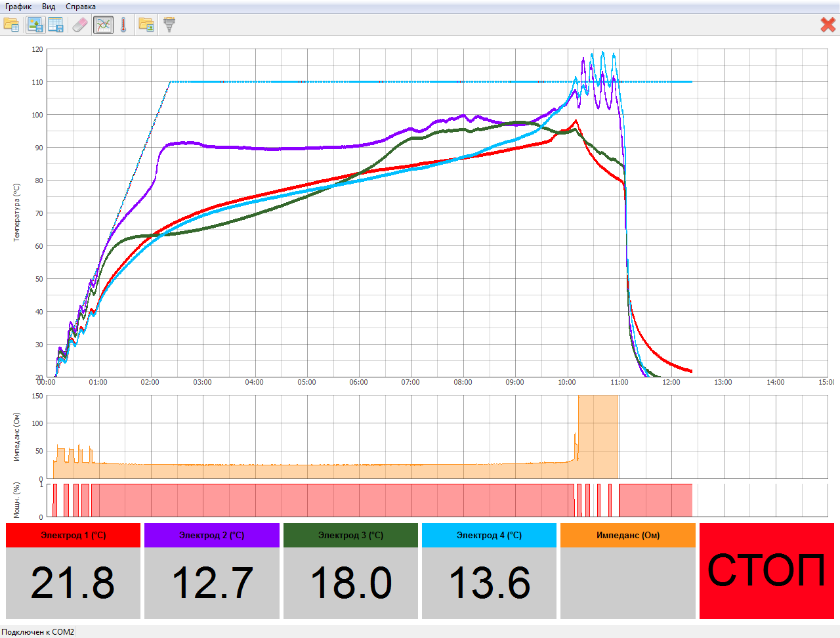The width and height of the screenshot is (840, 638).
Task: Click the purple Электрод 2 header
Action: (x=211, y=535)
